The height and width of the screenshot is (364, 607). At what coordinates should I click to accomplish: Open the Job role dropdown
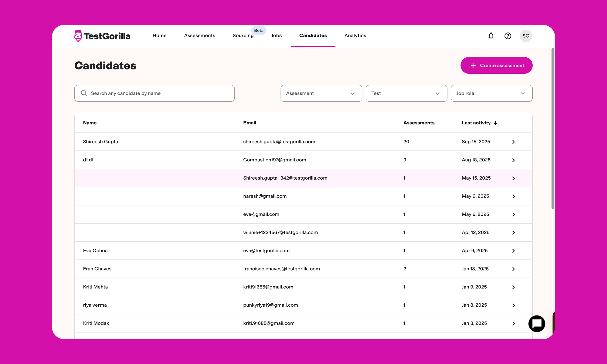click(x=492, y=93)
